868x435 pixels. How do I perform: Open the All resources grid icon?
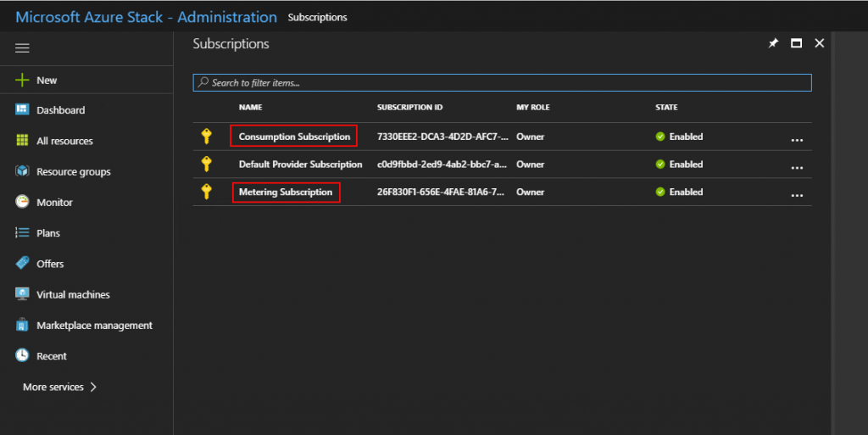22,141
